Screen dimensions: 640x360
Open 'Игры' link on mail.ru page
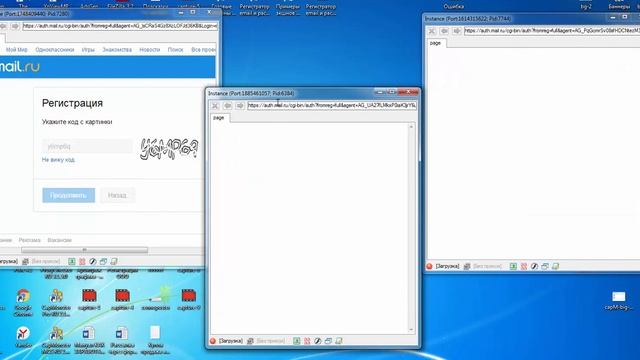(88, 49)
